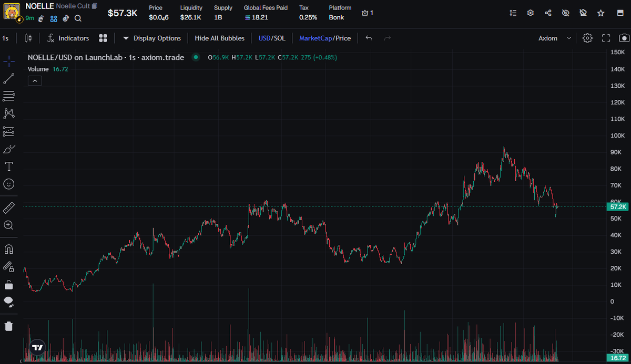Enter fullscreen chart mode

click(x=606, y=38)
